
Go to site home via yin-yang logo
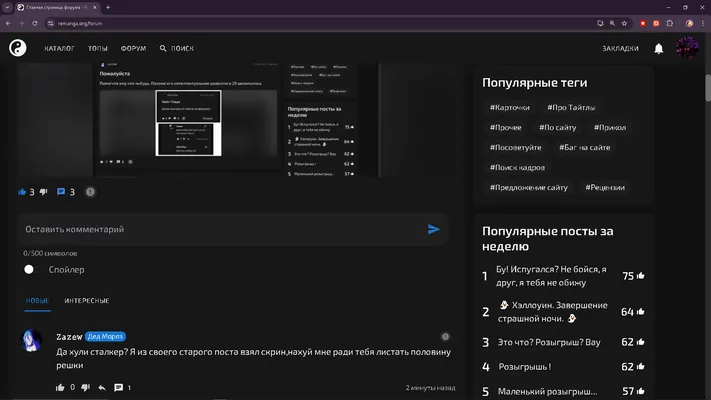18,48
